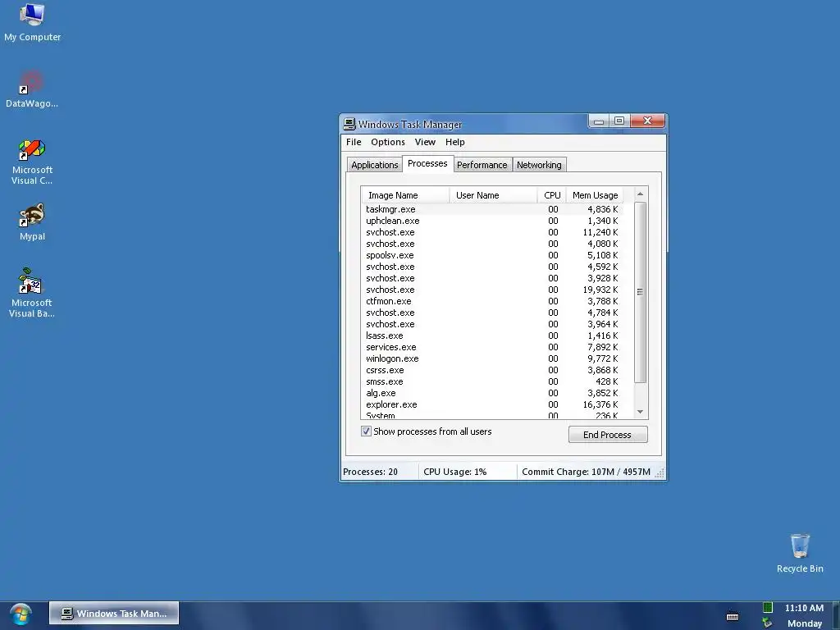The height and width of the screenshot is (630, 840).
Task: Click the green CPU meter tray icon
Action: pyautogui.click(x=767, y=607)
